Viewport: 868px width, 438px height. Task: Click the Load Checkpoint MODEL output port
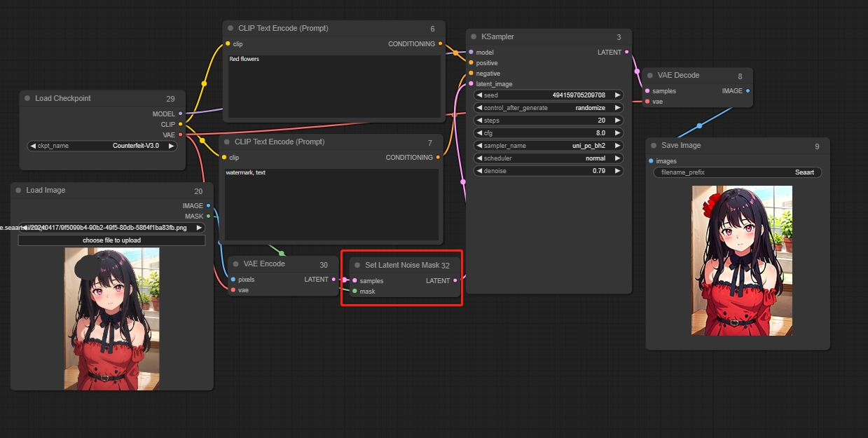coord(181,114)
